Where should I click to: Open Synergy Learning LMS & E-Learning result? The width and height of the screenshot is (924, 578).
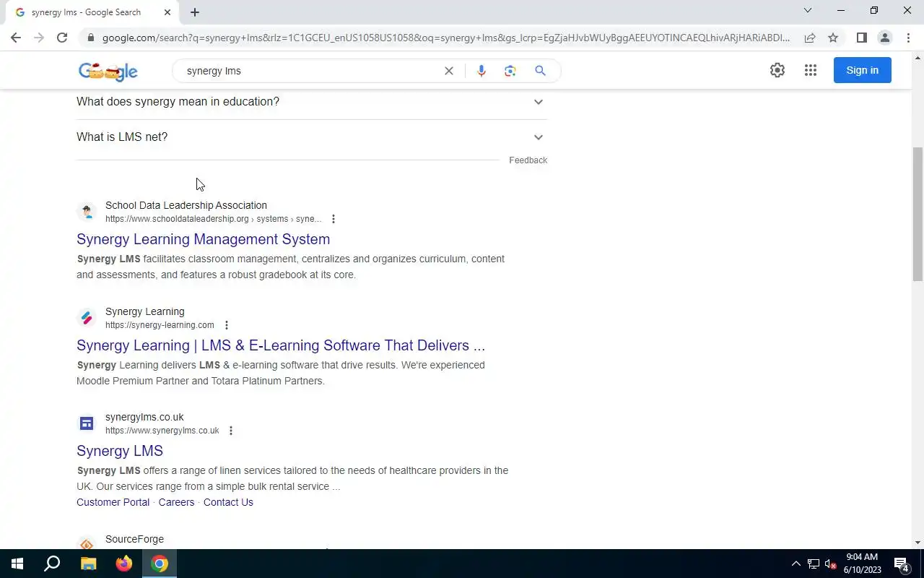click(281, 345)
